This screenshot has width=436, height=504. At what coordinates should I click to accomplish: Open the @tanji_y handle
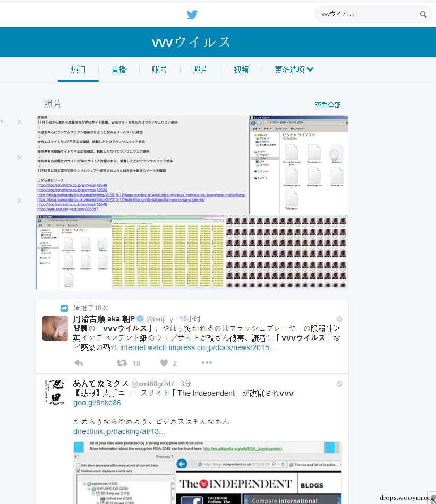point(160,319)
